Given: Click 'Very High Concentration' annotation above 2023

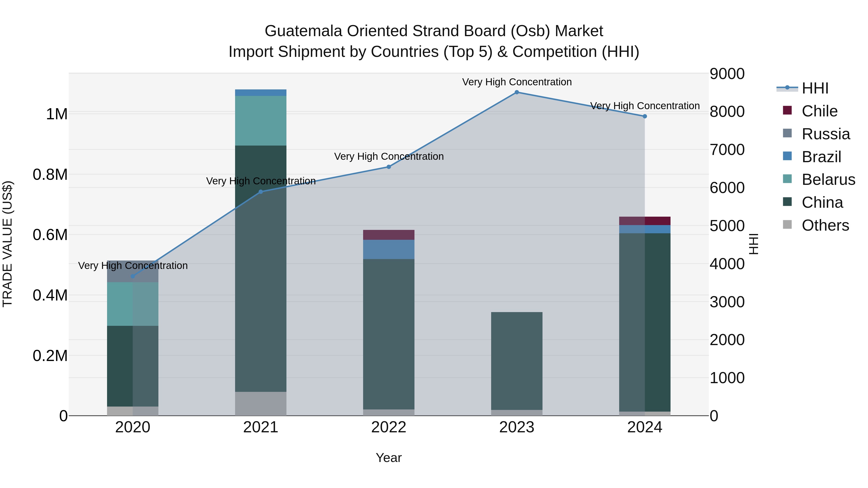Looking at the screenshot, I should [x=517, y=82].
